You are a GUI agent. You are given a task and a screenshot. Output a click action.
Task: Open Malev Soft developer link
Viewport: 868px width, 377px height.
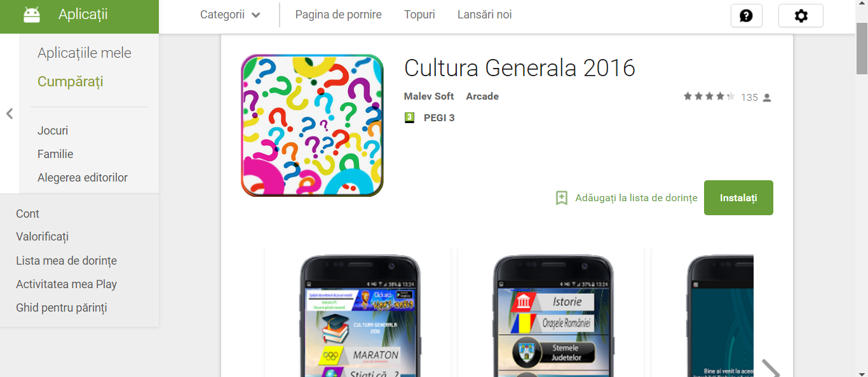429,96
